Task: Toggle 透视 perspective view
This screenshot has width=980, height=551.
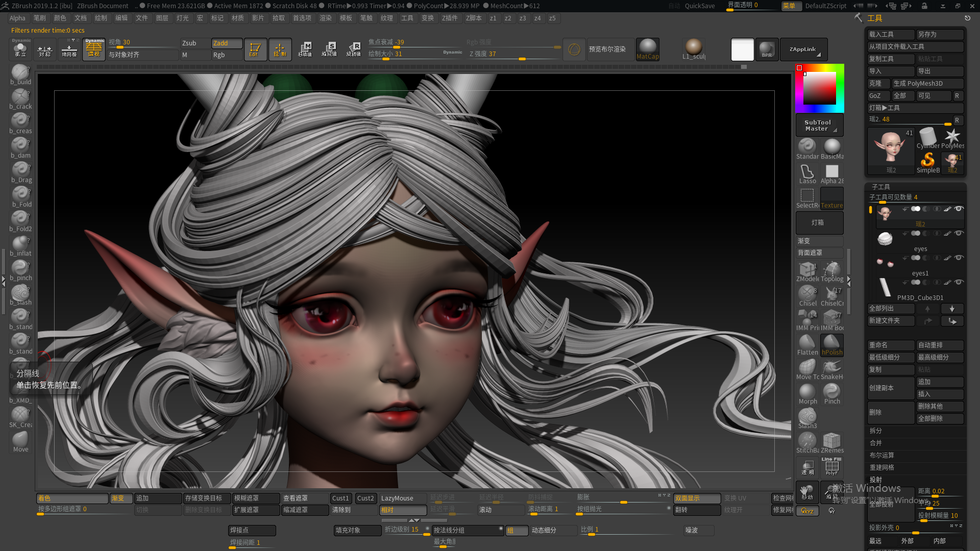Action: coord(94,49)
